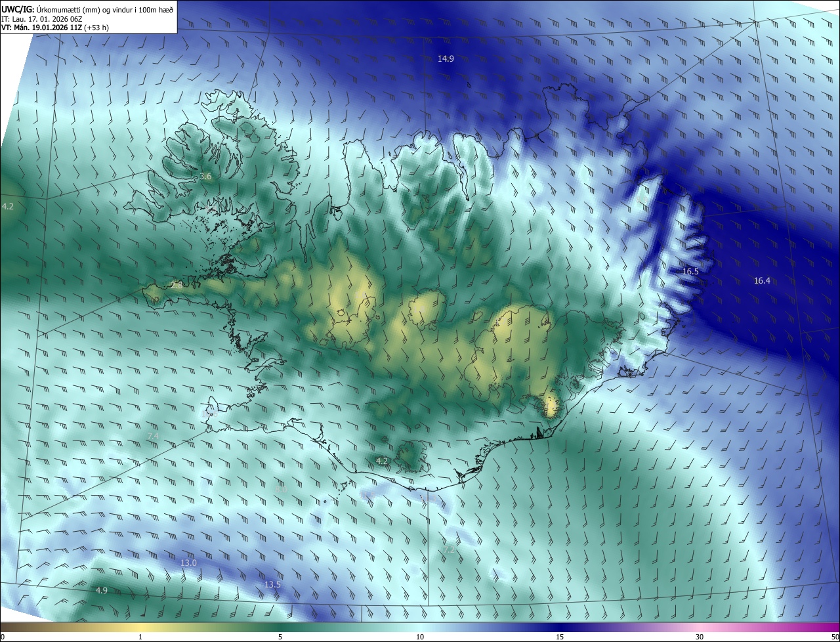
Task: Click the '15' tick on the colour scale
Action: [560, 637]
